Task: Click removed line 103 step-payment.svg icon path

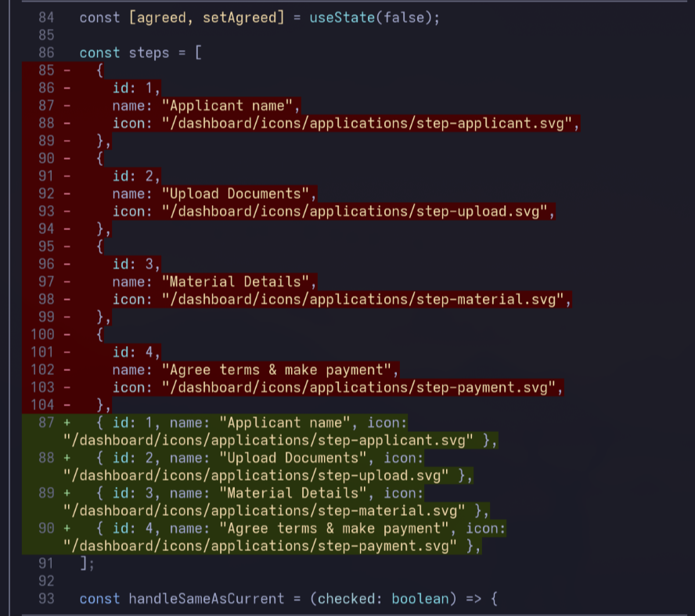Action: click(338, 387)
